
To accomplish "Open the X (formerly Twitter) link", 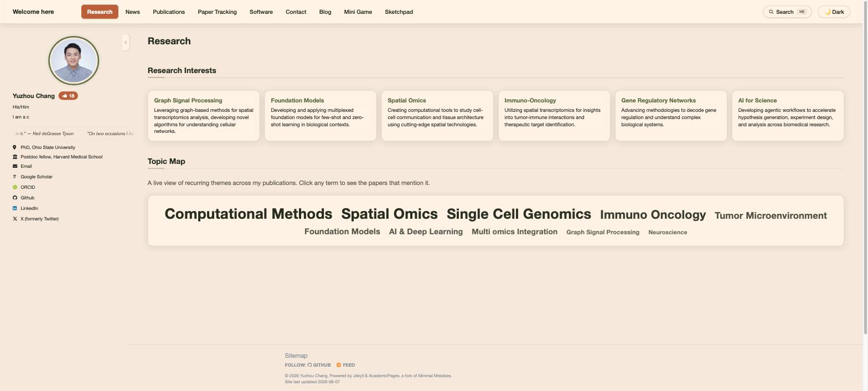I will tap(35, 219).
